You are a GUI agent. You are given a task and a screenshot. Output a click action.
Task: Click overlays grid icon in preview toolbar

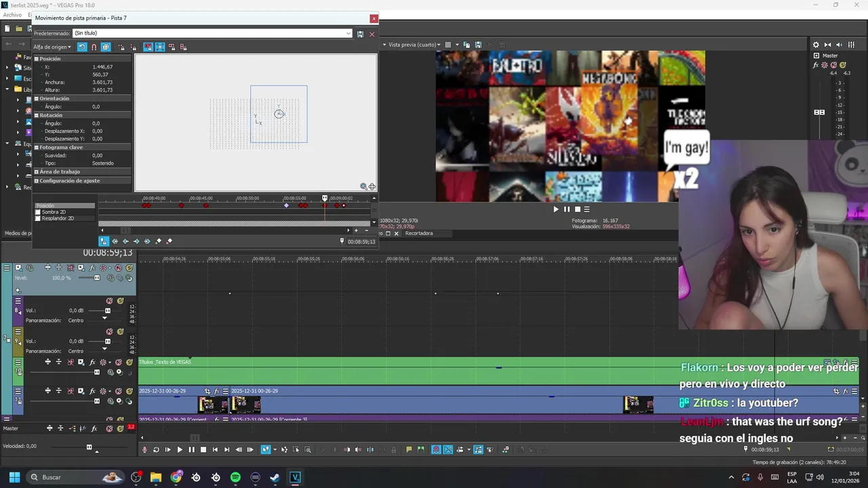(x=448, y=45)
